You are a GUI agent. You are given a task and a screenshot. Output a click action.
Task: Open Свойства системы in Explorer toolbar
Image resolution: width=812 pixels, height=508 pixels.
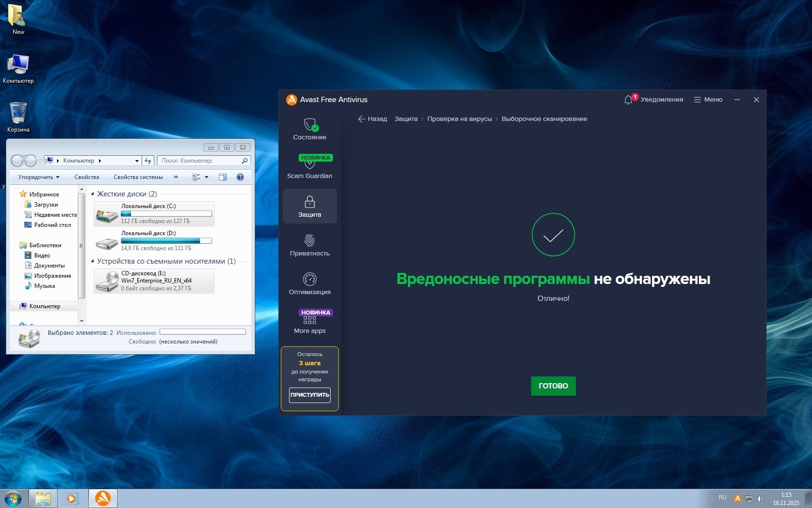(x=138, y=177)
